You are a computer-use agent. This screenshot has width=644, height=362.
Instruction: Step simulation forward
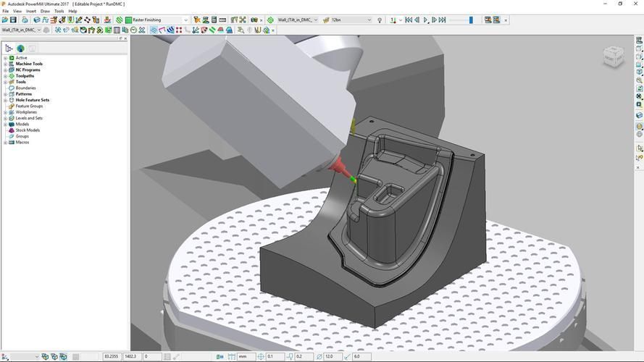pos(434,20)
